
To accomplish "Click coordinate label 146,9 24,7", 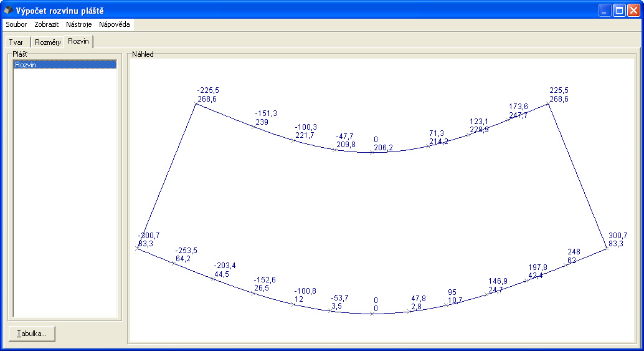I will [x=498, y=286].
